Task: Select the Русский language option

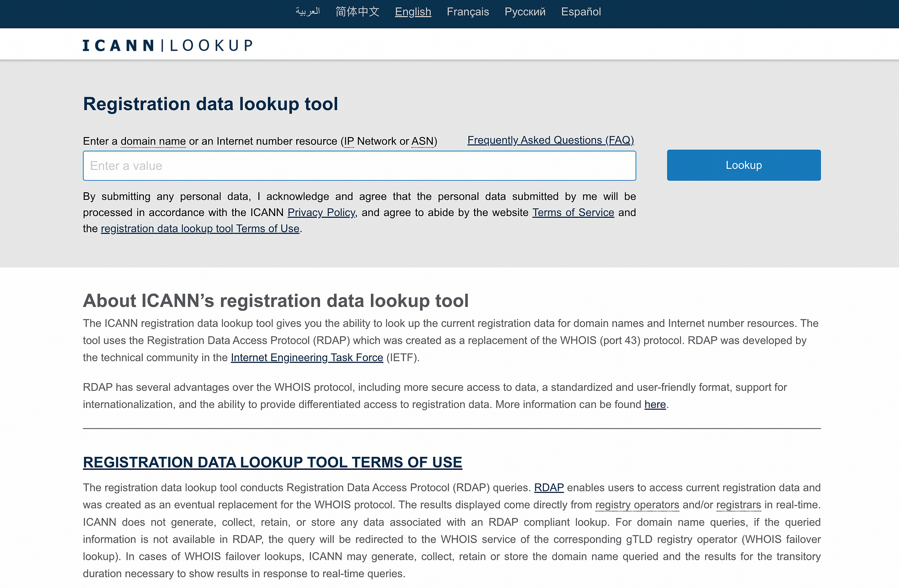Action: (x=524, y=11)
